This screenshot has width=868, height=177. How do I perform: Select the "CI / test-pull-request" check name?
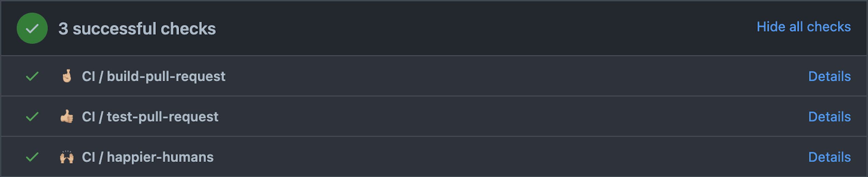(150, 117)
